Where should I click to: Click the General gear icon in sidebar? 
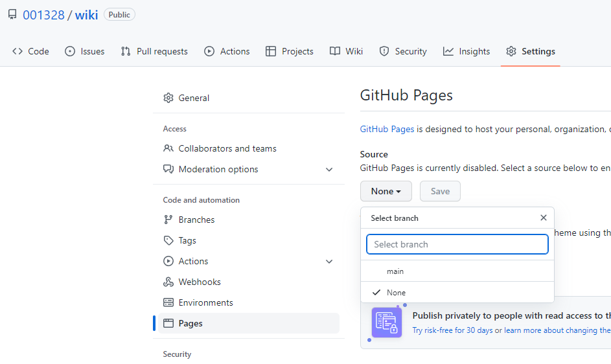[168, 98]
